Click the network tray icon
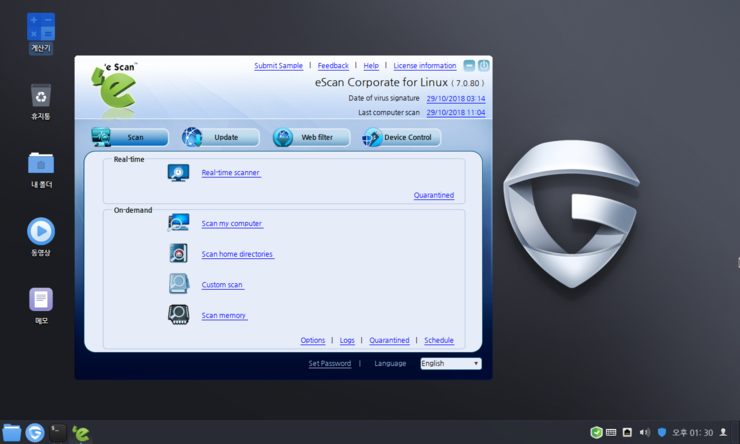Viewport: 740px width, 444px height. click(x=627, y=432)
